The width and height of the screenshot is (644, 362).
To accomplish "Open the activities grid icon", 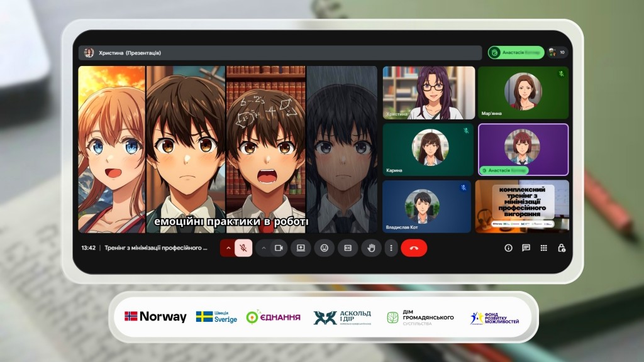I will 544,248.
